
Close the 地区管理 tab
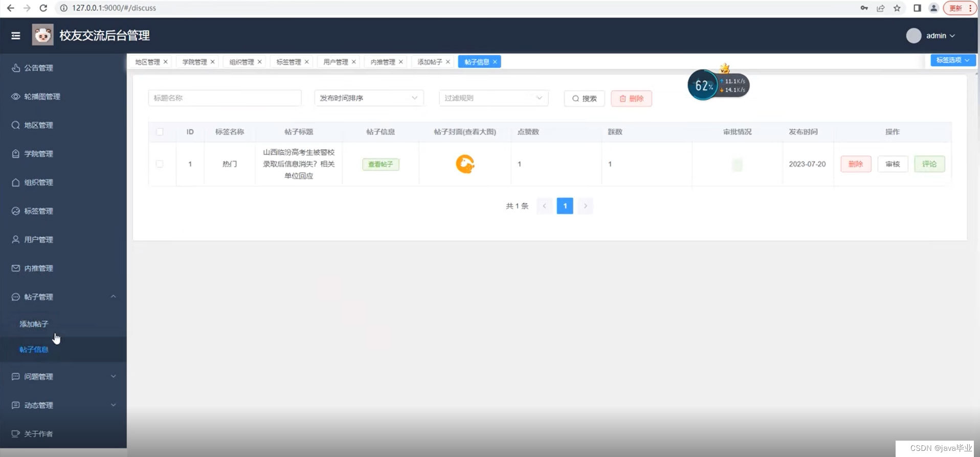[x=165, y=62]
